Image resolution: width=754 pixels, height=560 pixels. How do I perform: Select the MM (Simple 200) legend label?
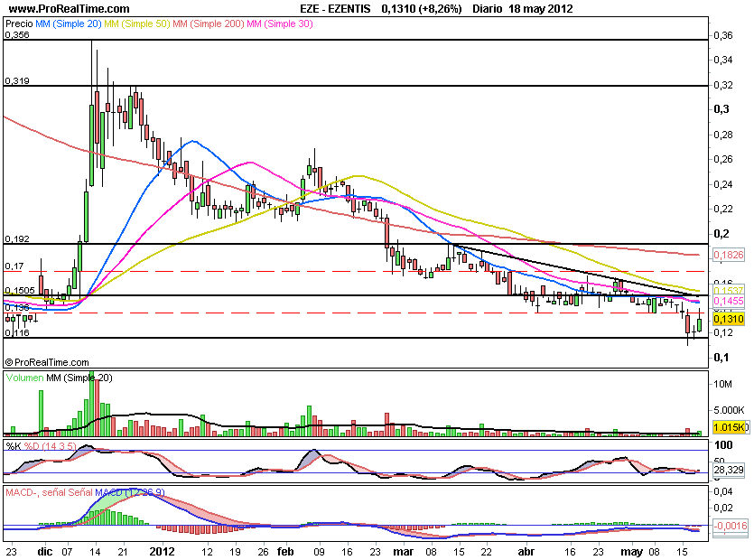(x=209, y=23)
